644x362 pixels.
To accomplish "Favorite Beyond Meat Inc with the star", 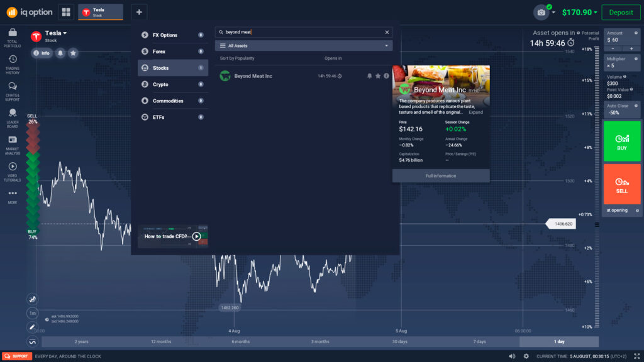I will click(x=378, y=76).
